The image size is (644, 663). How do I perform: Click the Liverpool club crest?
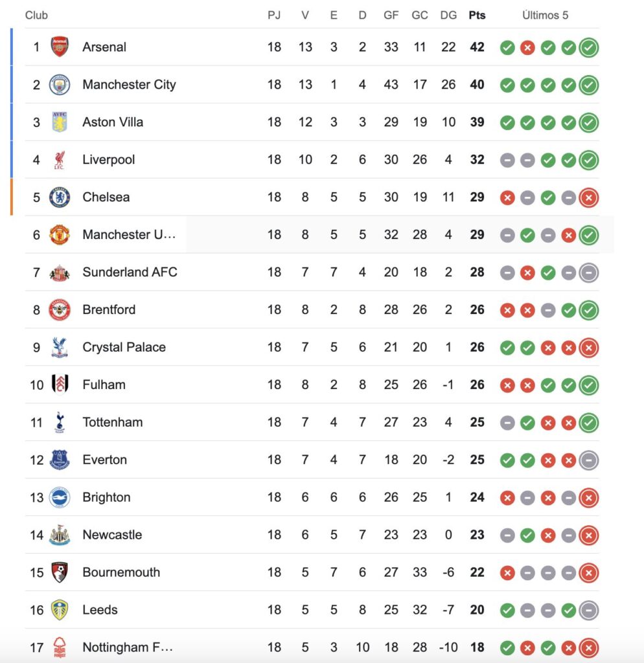pyautogui.click(x=60, y=160)
